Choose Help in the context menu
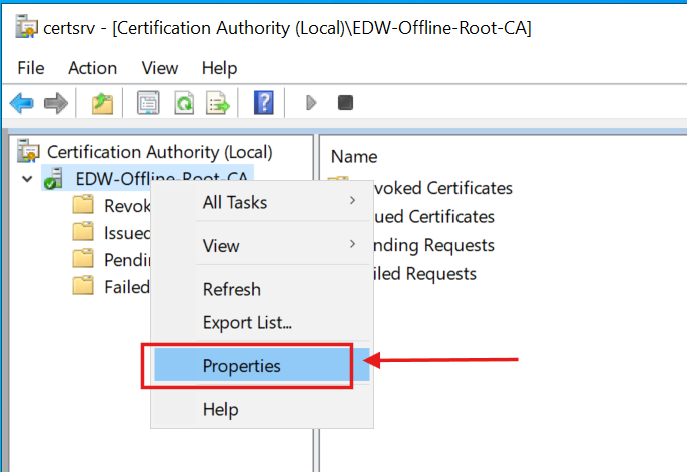This screenshot has height=472, width=687. click(262, 409)
